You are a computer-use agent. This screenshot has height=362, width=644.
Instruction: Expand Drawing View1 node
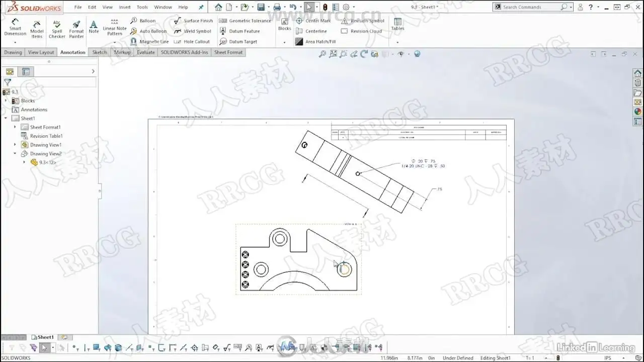pos(15,145)
